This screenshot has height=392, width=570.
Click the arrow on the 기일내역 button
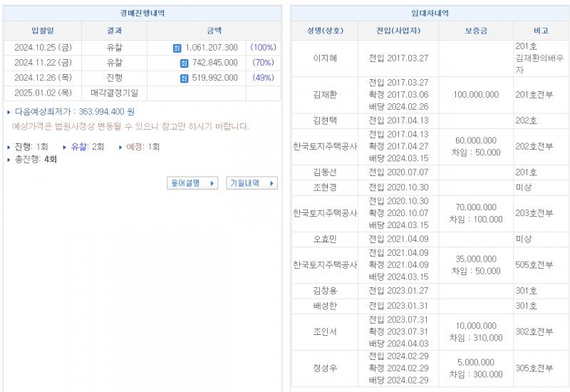coord(271,183)
